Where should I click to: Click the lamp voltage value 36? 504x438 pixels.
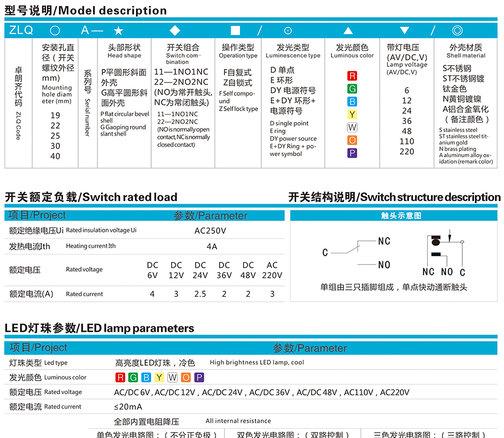407,121
